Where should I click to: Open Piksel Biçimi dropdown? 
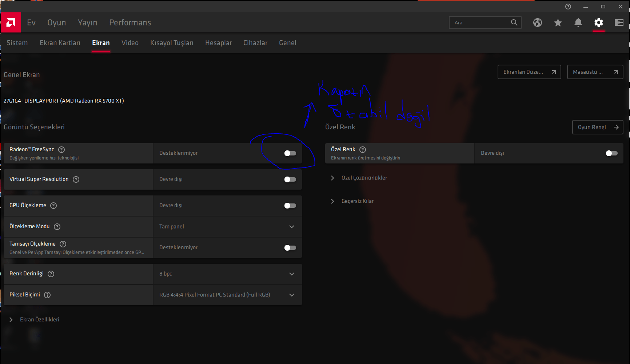[227, 295]
